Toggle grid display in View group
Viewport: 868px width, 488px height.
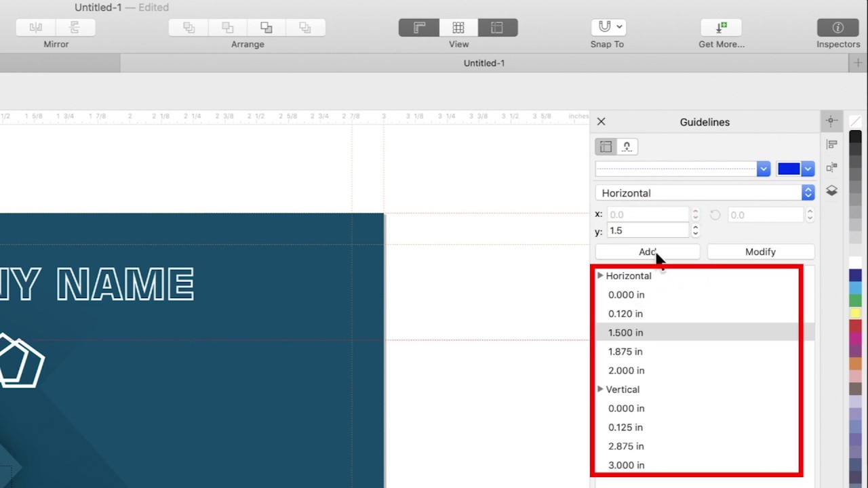pyautogui.click(x=458, y=27)
